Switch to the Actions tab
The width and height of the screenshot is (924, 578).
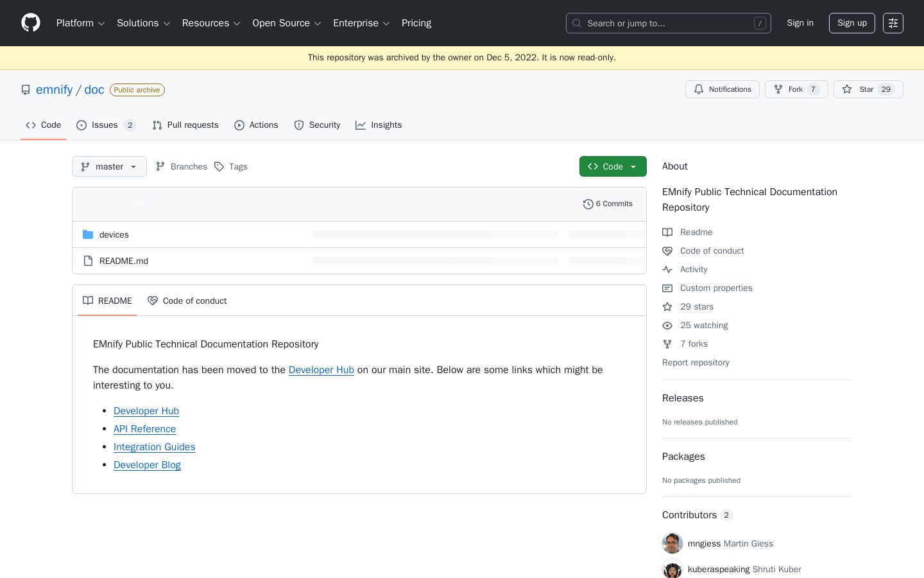256,125
